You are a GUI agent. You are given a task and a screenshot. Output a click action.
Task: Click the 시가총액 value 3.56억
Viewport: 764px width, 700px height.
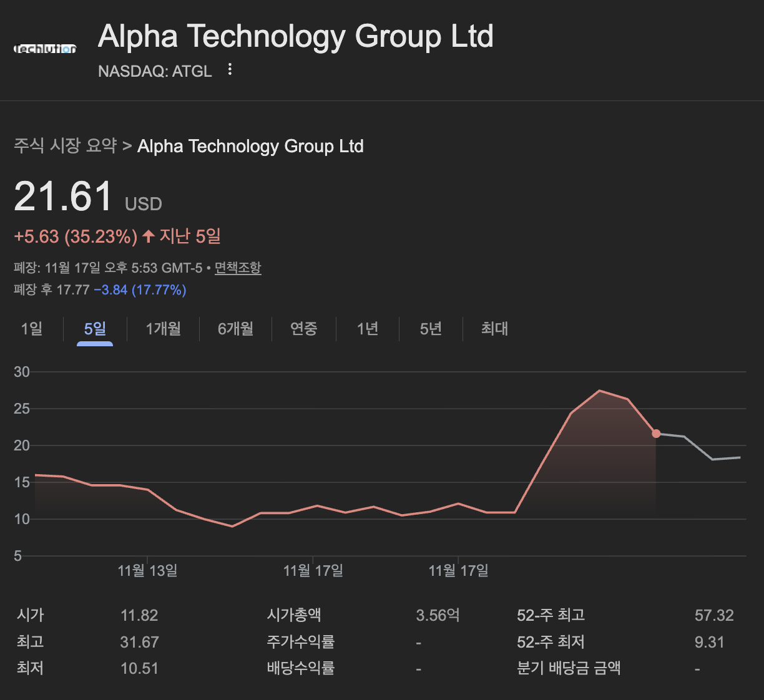(438, 615)
